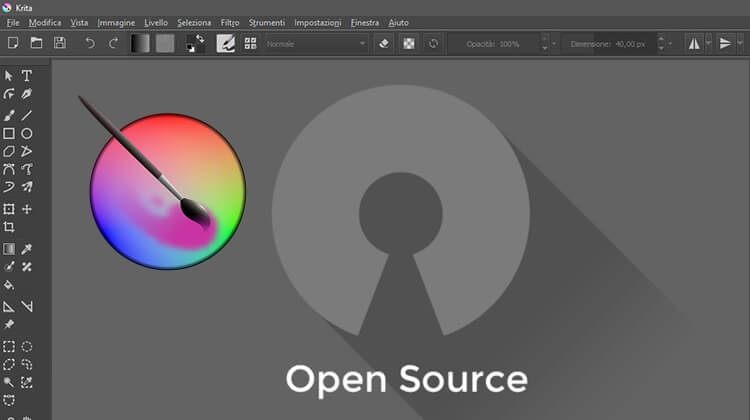
Task: Select the Freehand Path tool
Action: pos(27,169)
